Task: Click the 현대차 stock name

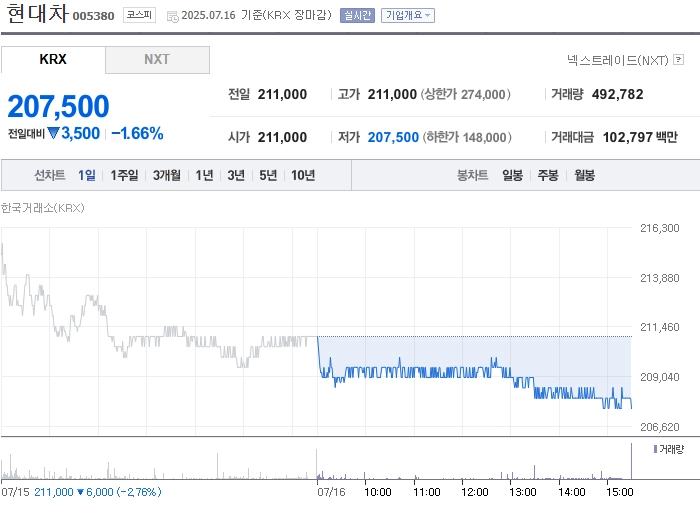Action: (x=38, y=13)
